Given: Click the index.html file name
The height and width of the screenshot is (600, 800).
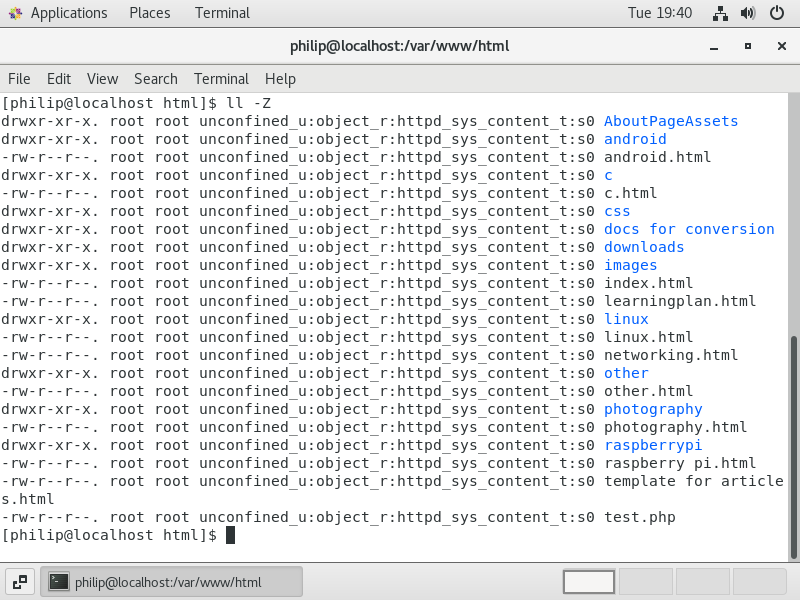Looking at the screenshot, I should click(648, 283).
